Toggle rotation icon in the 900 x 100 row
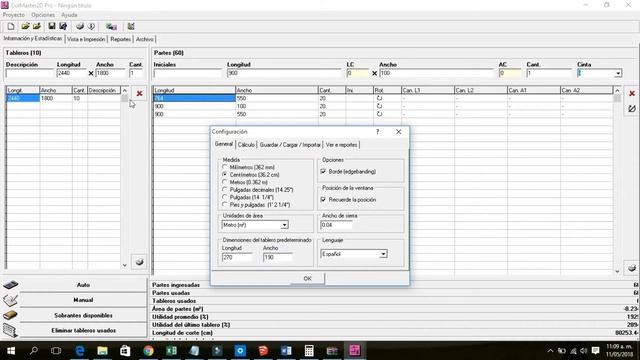 (x=379, y=106)
